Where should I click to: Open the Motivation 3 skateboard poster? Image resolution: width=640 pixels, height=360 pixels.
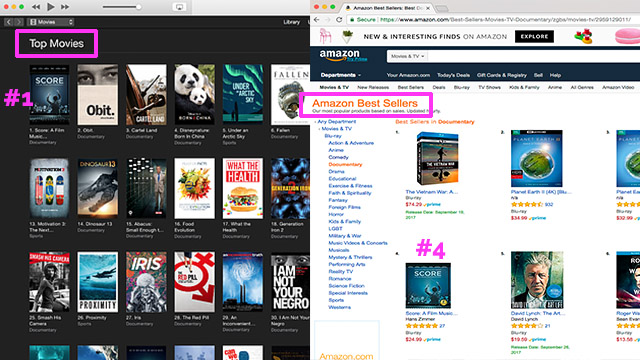coord(49,188)
